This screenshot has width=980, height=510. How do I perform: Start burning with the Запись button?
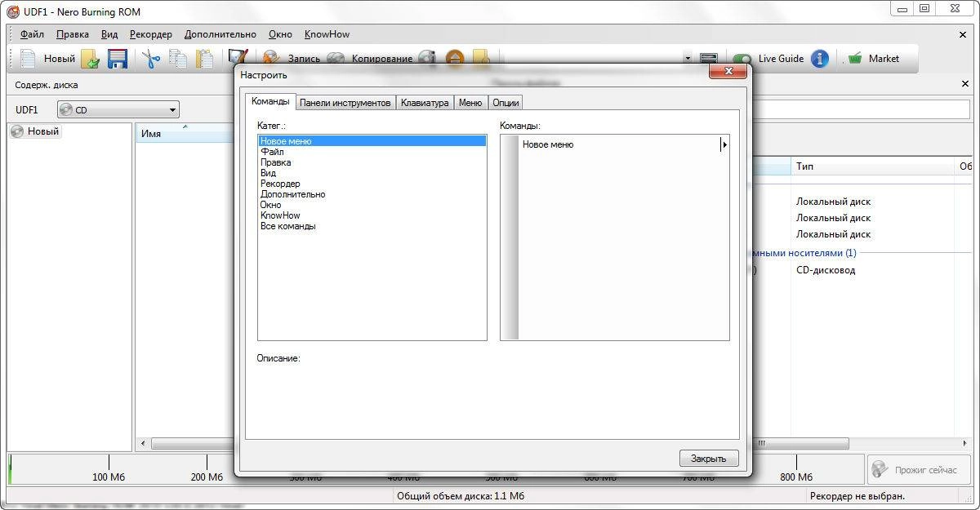(x=292, y=59)
